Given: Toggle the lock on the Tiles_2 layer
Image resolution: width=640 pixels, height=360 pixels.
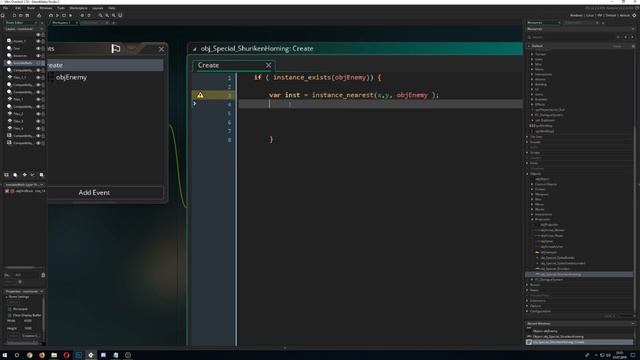Looking at the screenshot, I should coord(43,114).
